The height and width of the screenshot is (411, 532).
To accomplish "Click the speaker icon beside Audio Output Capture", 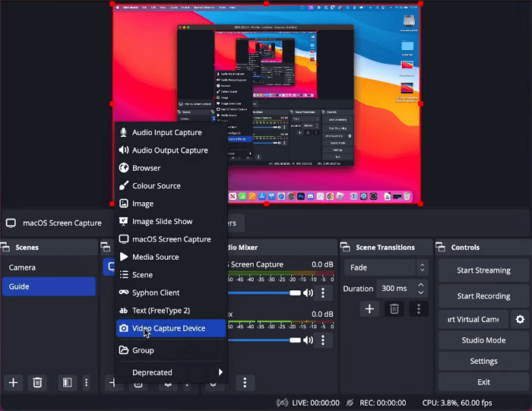I will (x=123, y=150).
